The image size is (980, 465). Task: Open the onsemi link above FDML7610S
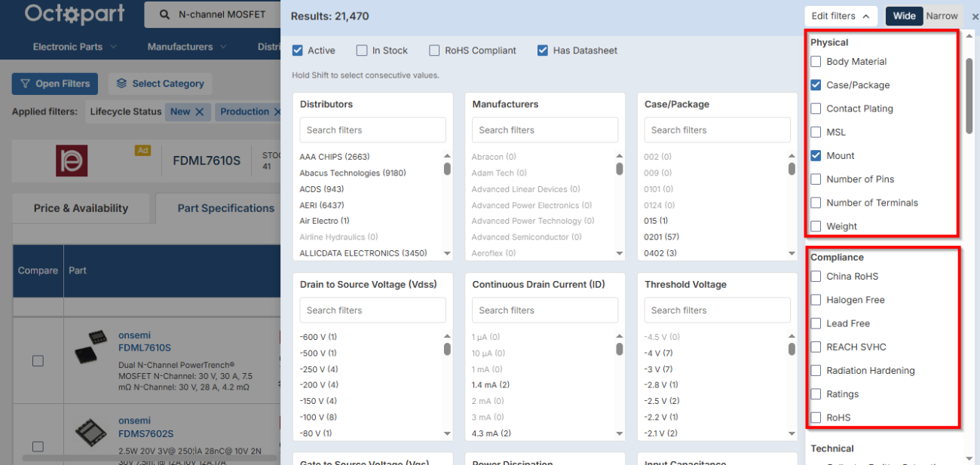(134, 335)
